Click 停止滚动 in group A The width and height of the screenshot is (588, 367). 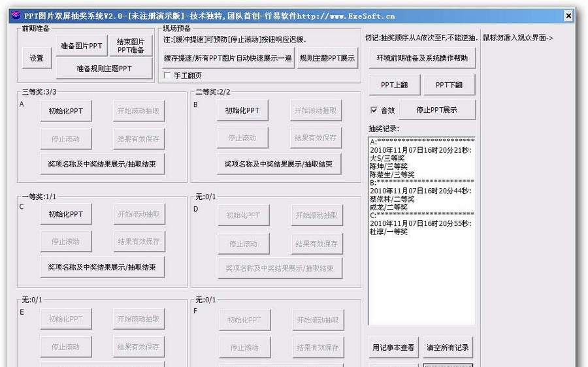coord(66,138)
